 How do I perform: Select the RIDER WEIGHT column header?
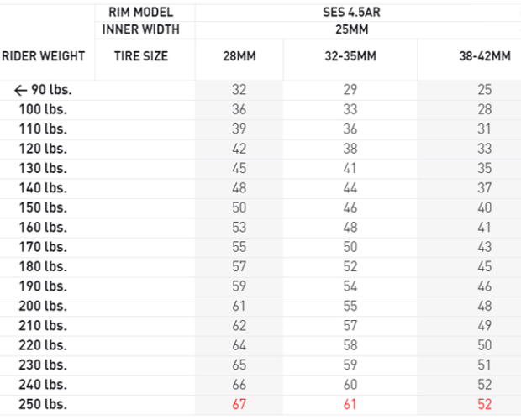point(44,56)
